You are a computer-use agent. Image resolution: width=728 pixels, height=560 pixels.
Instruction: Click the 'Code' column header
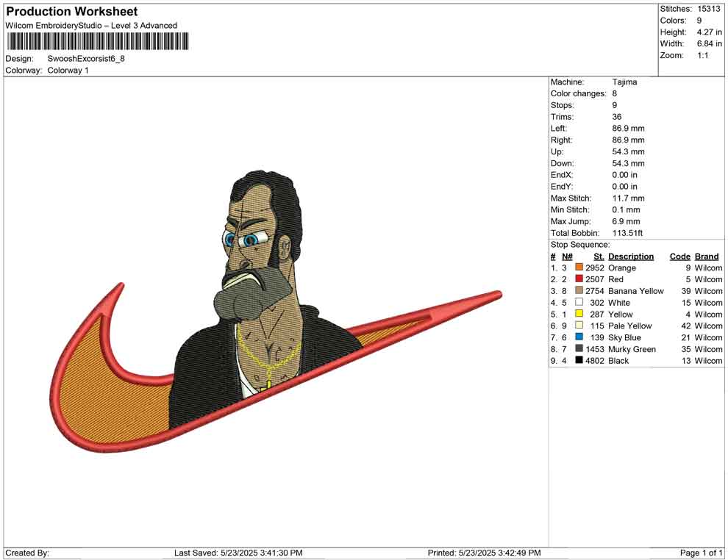pos(679,256)
